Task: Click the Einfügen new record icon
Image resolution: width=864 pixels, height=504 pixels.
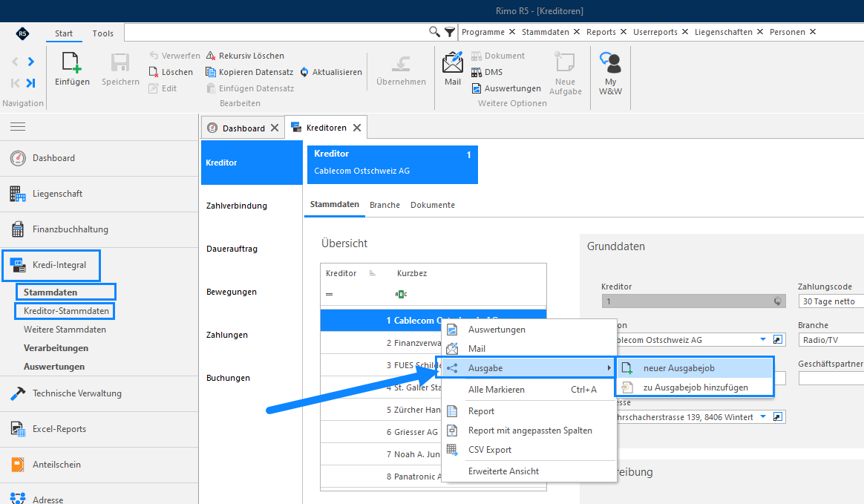Action: click(x=72, y=63)
